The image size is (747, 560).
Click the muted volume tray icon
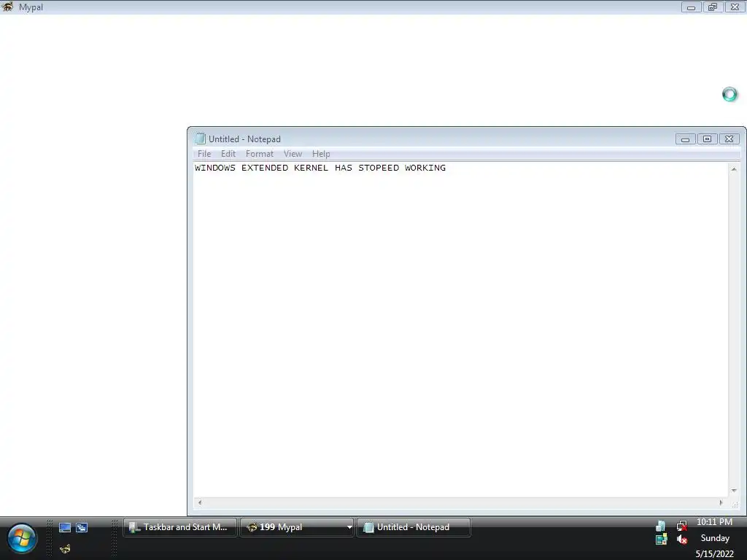tap(682, 540)
